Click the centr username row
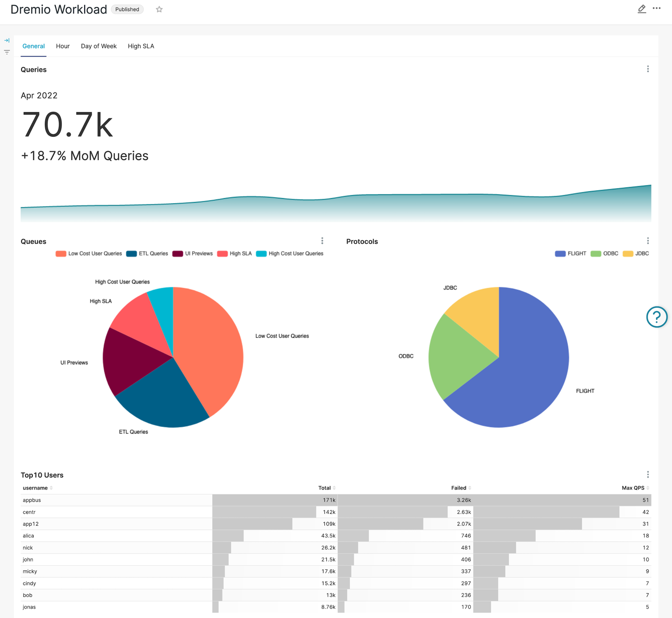This screenshot has height=618, width=672. (x=29, y=512)
